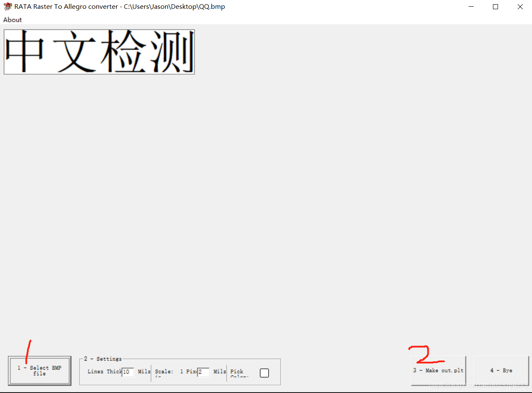Close the RATA converter window
The image size is (532, 393).
(520, 7)
